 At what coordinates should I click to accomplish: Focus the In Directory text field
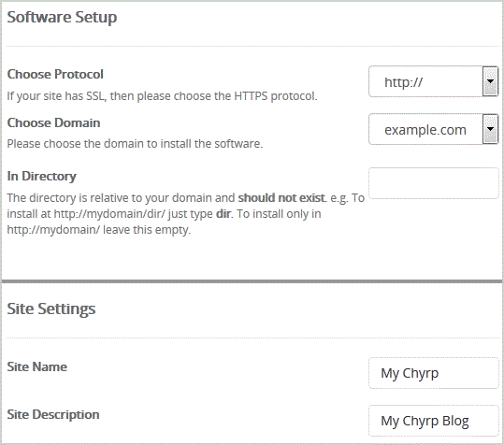(x=434, y=183)
